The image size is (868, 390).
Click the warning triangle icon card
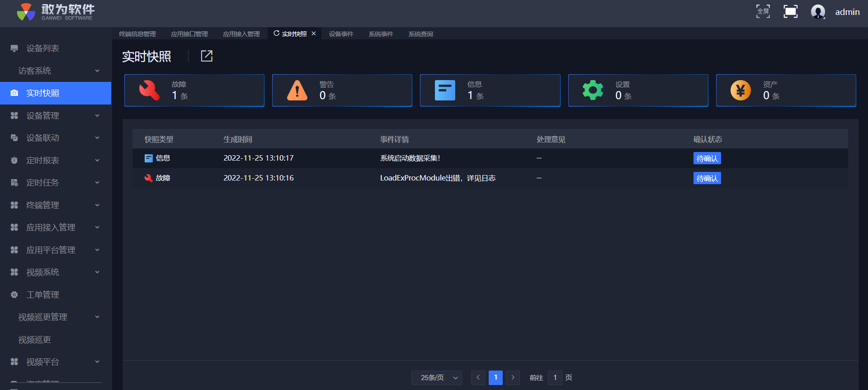coord(297,90)
